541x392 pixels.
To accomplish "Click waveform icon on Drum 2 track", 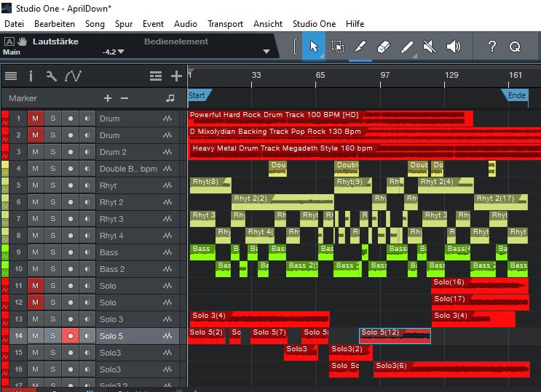I will tap(167, 152).
